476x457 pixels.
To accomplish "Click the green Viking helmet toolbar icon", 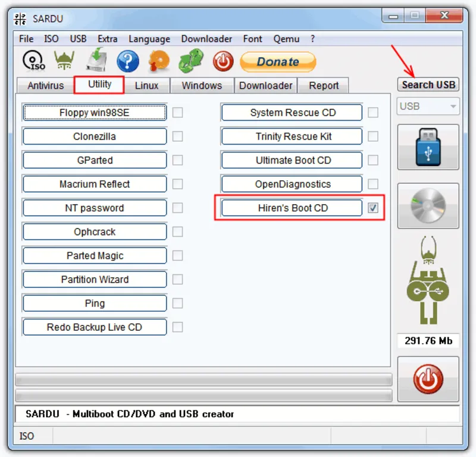I will click(64, 60).
